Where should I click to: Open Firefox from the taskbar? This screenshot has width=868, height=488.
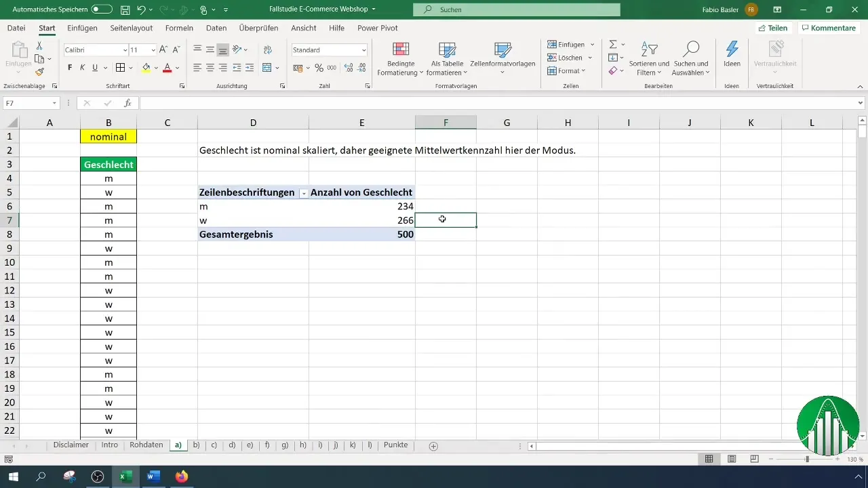coord(181,476)
